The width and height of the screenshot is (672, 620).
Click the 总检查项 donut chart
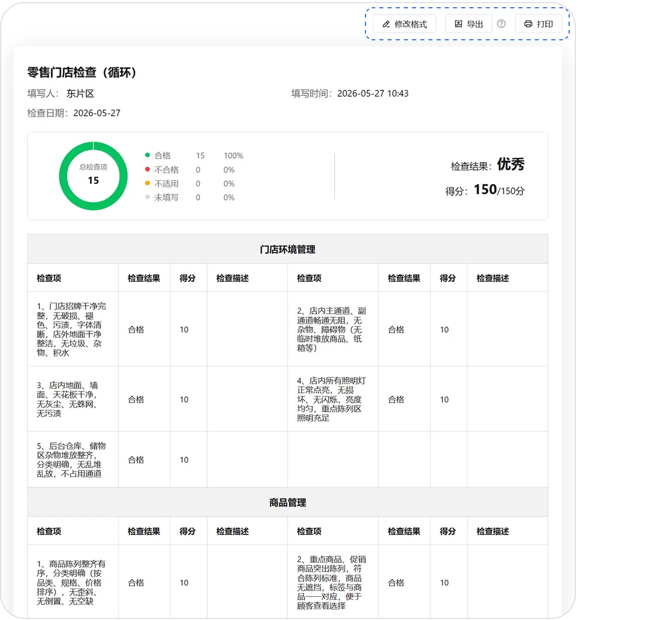coord(93,176)
